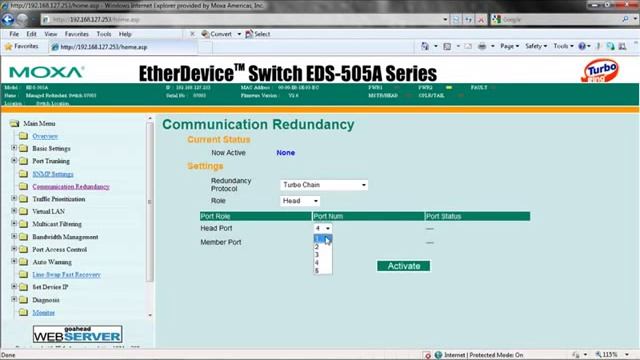
Task: Open the View menu
Action: (51, 34)
